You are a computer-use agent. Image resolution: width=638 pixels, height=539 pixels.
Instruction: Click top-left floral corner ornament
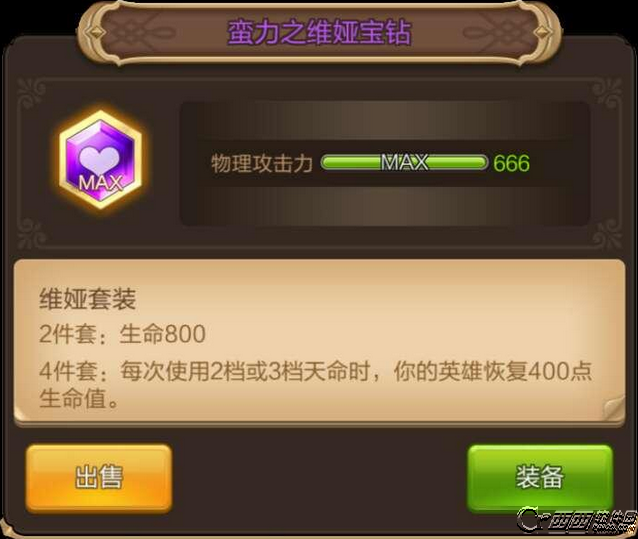tap(31, 92)
